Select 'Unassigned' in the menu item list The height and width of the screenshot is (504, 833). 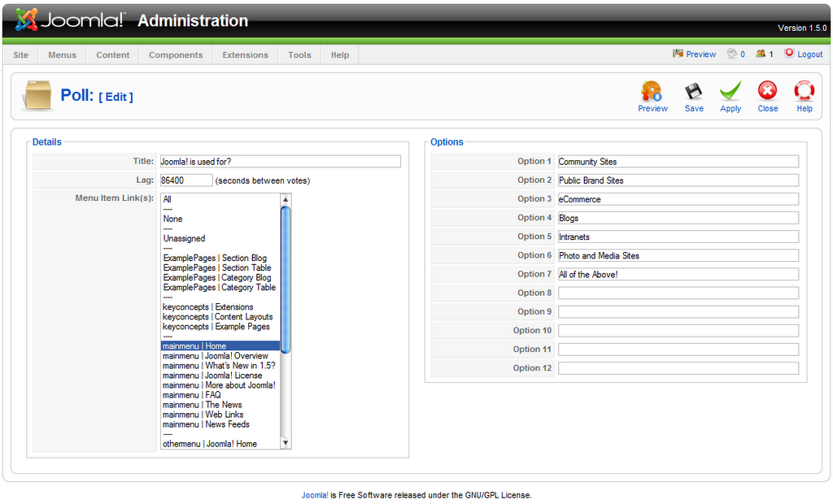[x=220, y=238]
